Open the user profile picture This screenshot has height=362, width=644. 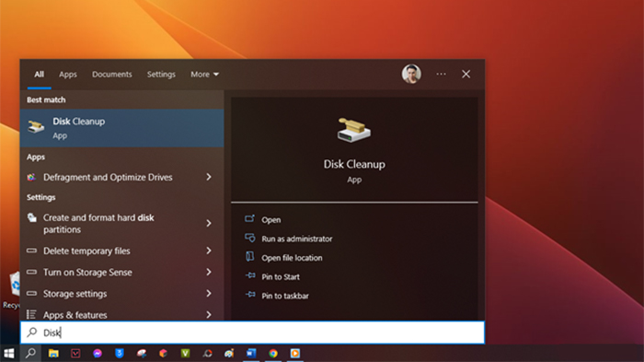pos(411,74)
